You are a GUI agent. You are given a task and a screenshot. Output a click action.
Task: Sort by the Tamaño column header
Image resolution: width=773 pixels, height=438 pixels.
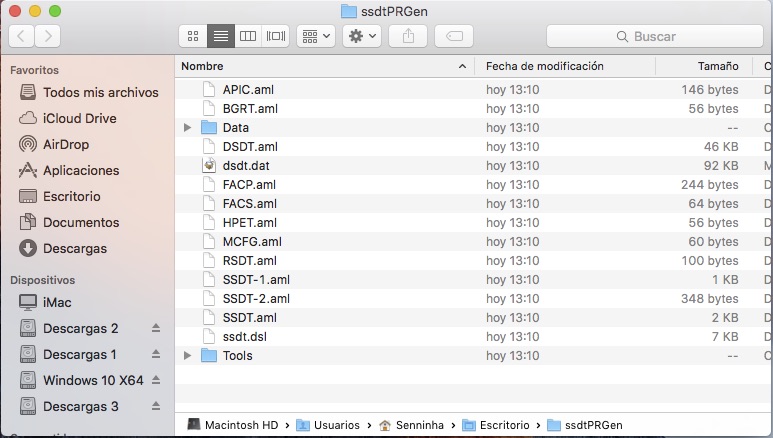(704, 66)
